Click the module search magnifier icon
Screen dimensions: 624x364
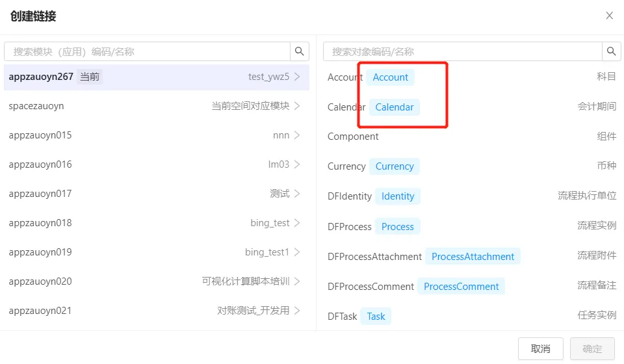click(300, 51)
